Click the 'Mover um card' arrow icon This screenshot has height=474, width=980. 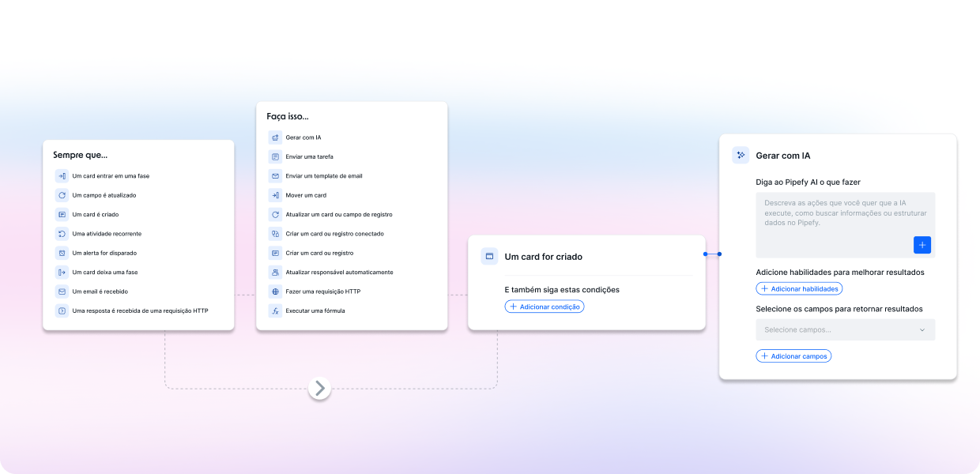(x=275, y=195)
